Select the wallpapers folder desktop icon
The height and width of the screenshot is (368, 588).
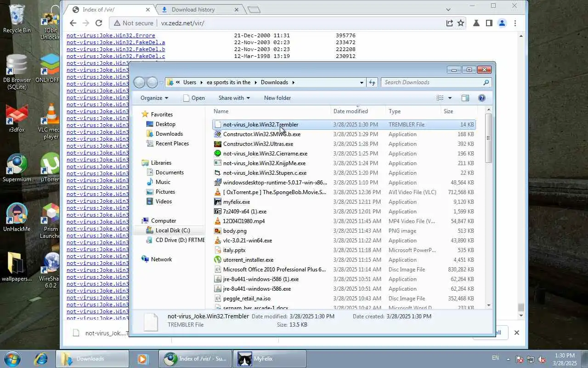pos(17,267)
